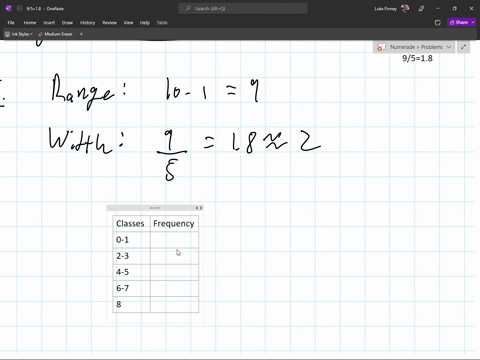Expand the Numerade > Problems notebook dropdown
The width and height of the screenshot is (480, 360).
(449, 47)
